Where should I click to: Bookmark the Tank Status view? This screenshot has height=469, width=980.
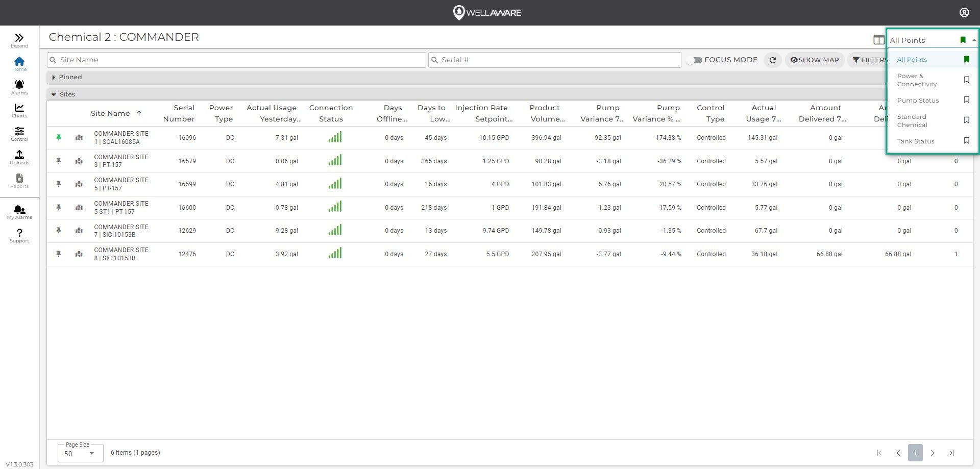pos(966,140)
